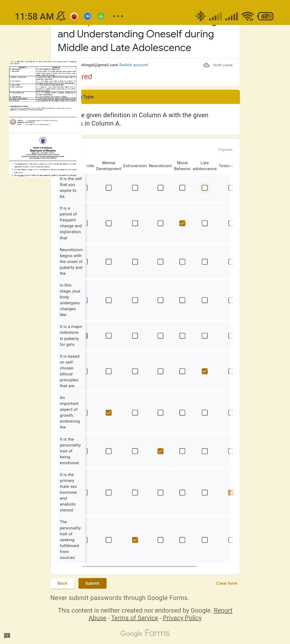Uncheck Moral Behavior for 'period of frequent change'
This screenshot has height=644, width=290.
tap(182, 223)
